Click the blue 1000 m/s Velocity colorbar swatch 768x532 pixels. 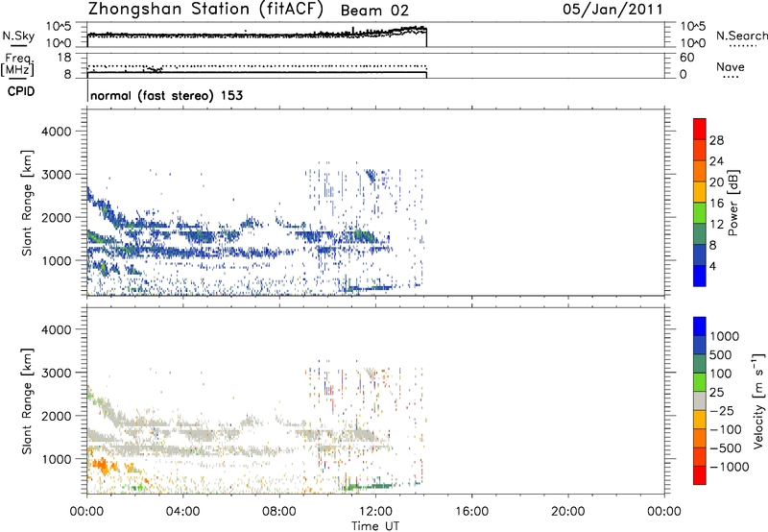click(700, 326)
